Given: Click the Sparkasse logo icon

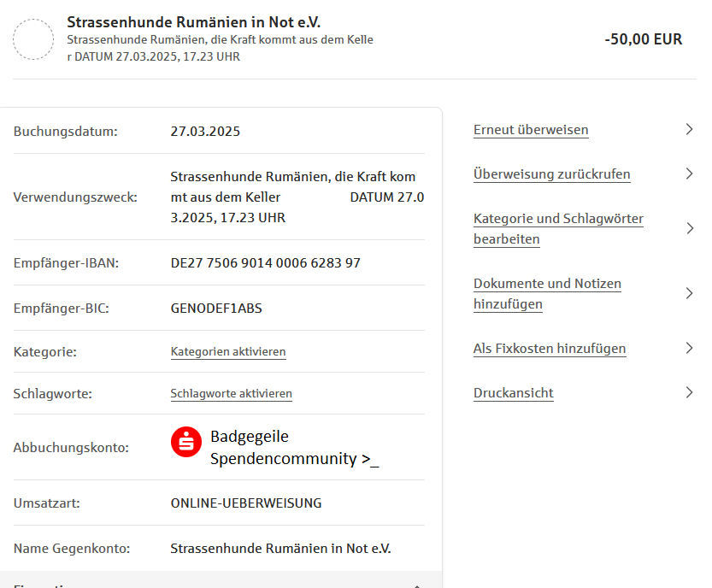Looking at the screenshot, I should pyautogui.click(x=186, y=442).
